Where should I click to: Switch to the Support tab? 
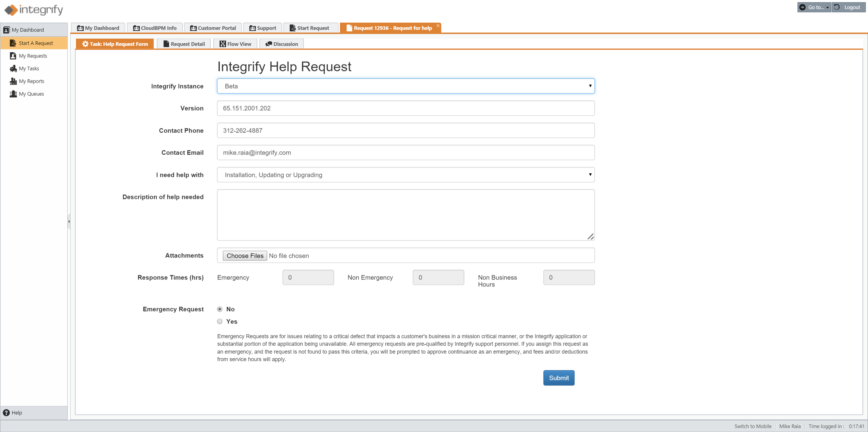pyautogui.click(x=263, y=28)
